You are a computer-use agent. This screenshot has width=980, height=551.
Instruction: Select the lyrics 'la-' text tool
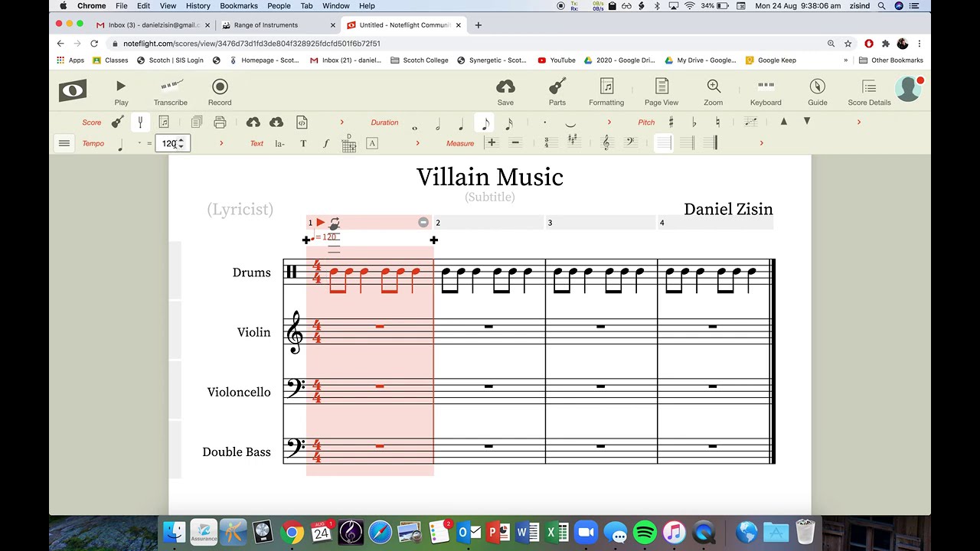coord(279,143)
